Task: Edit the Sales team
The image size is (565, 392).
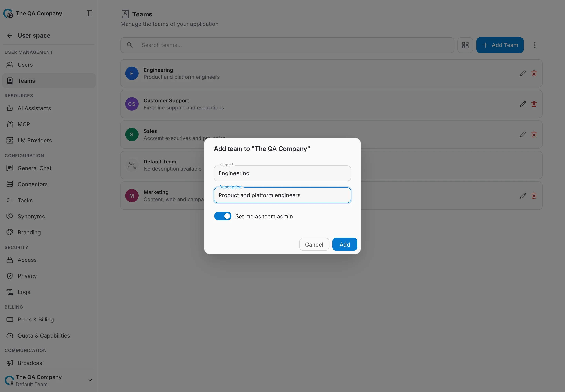Action: tap(523, 134)
